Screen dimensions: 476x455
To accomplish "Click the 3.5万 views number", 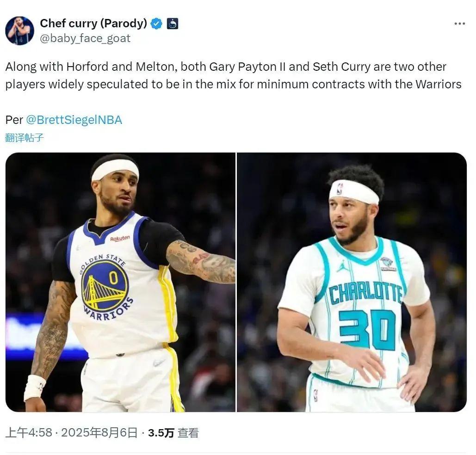I will tap(161, 432).
